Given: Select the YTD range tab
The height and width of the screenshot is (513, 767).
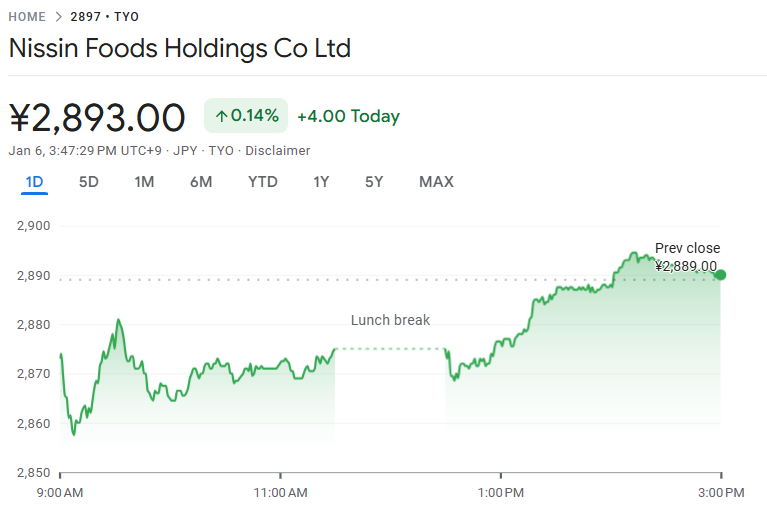Looking at the screenshot, I should click(x=263, y=182).
